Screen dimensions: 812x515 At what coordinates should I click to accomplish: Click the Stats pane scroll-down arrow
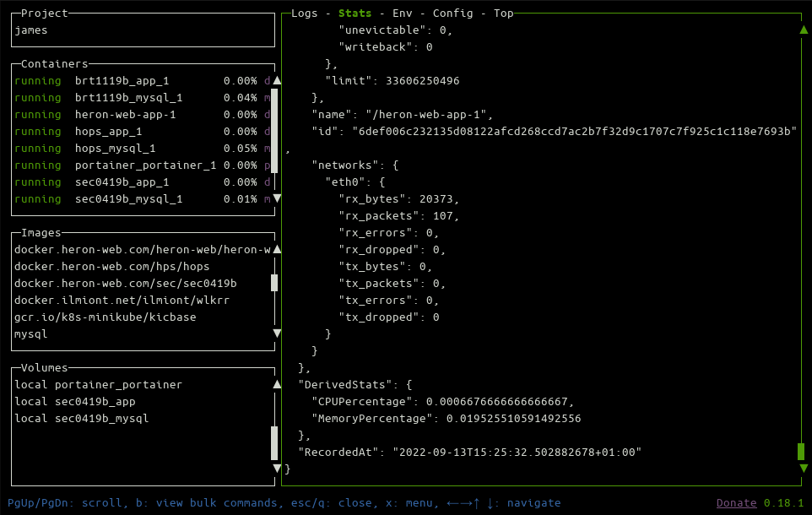(804, 469)
